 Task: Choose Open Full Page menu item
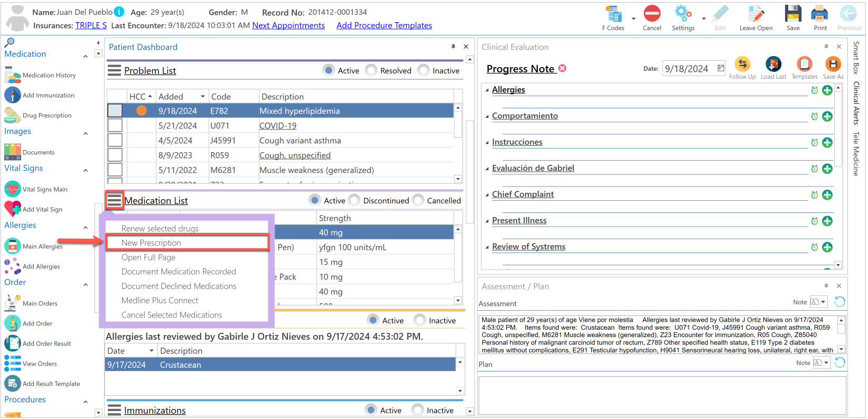pos(148,257)
